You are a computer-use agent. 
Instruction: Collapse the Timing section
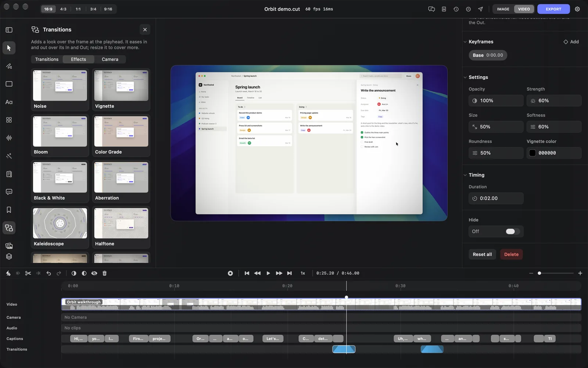click(465, 175)
